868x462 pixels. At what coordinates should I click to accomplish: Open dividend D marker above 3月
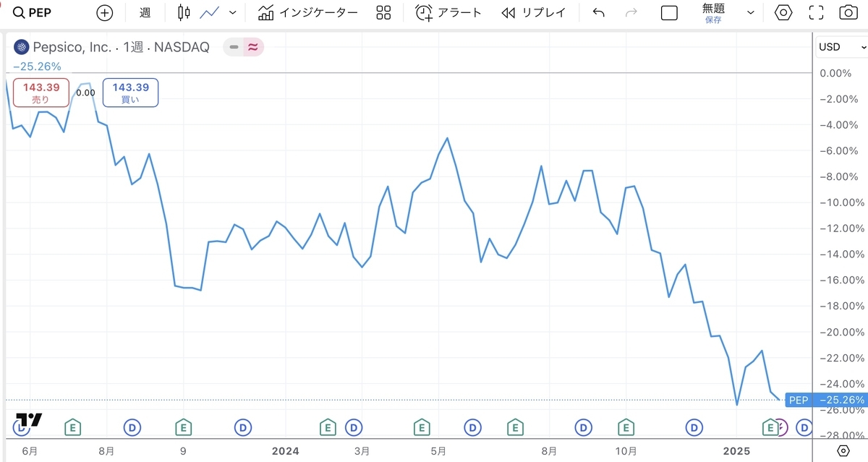coord(354,427)
